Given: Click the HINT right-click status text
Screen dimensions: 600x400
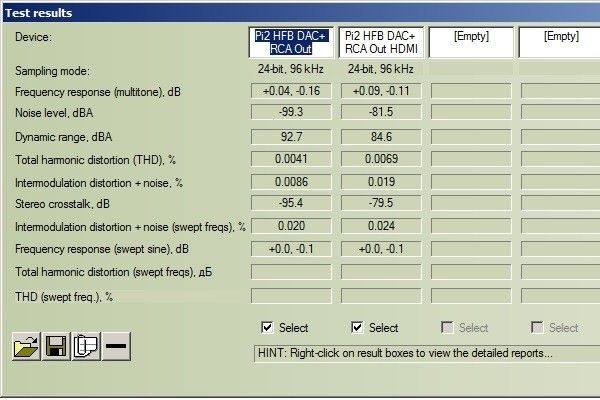Looking at the screenshot, I should click(405, 353).
